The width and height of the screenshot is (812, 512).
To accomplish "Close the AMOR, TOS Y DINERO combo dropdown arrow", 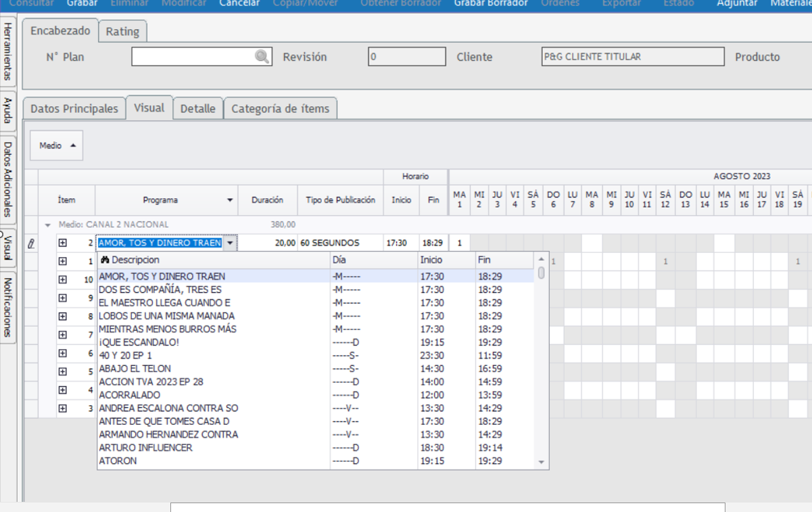I will tap(231, 243).
